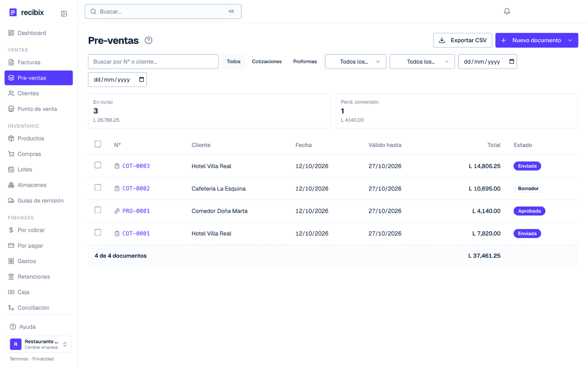
Task: Open the Restaurante company switcher
Action: tap(39, 344)
